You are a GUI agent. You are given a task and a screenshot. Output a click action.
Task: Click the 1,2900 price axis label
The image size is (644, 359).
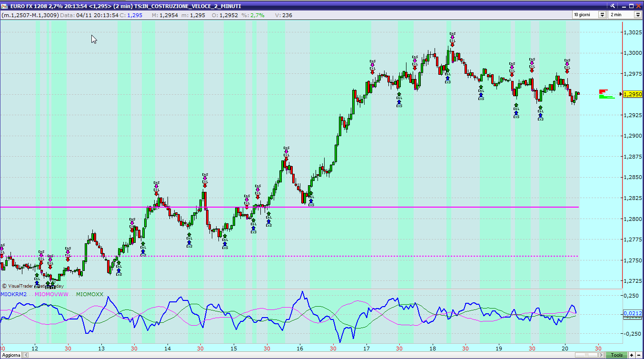click(633, 136)
